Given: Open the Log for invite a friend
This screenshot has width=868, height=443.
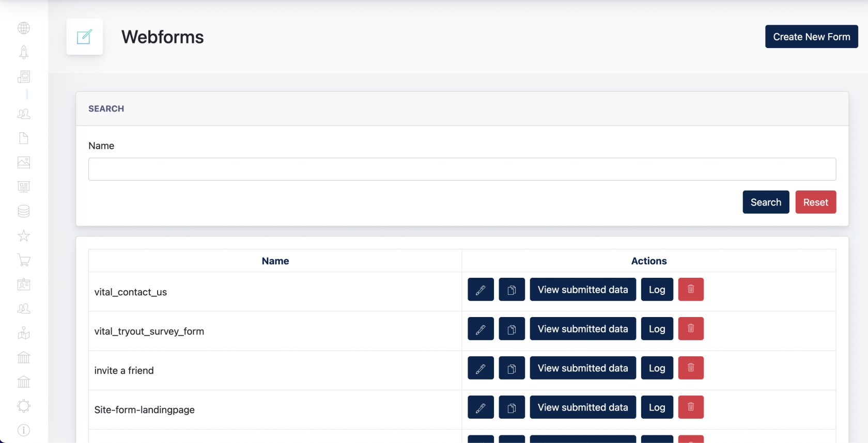Looking at the screenshot, I should point(657,368).
